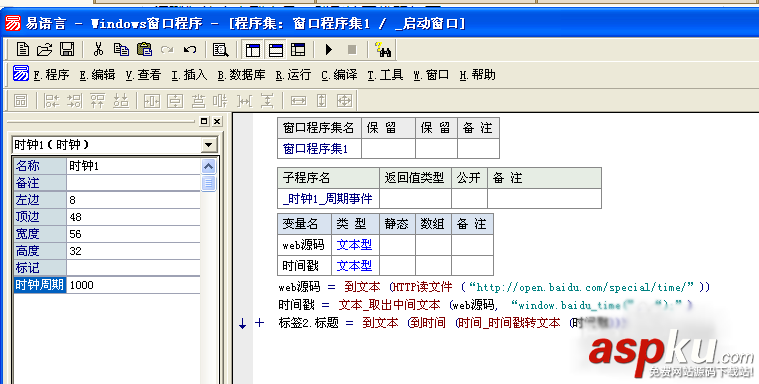Save the program with the floppy disk icon
Screen dimensions: 759x384
(x=67, y=49)
